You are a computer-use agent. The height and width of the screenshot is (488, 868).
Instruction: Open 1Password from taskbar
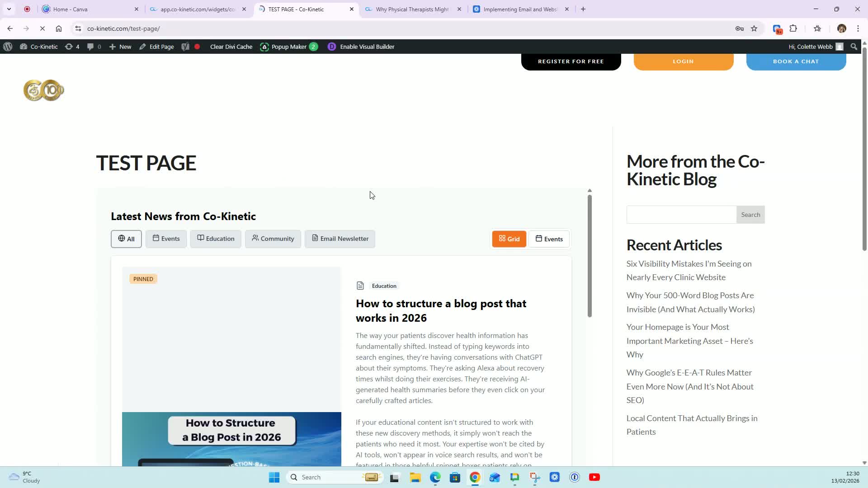coord(575,477)
